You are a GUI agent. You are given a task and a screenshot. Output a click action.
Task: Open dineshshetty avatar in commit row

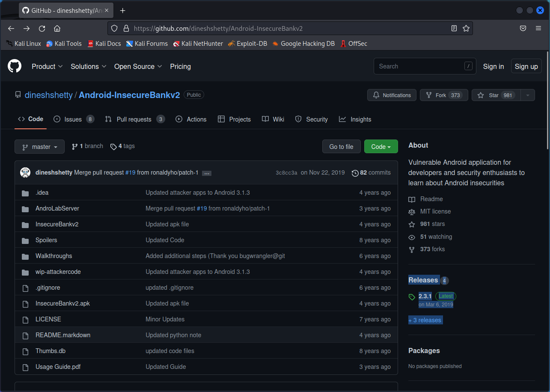pyautogui.click(x=25, y=172)
